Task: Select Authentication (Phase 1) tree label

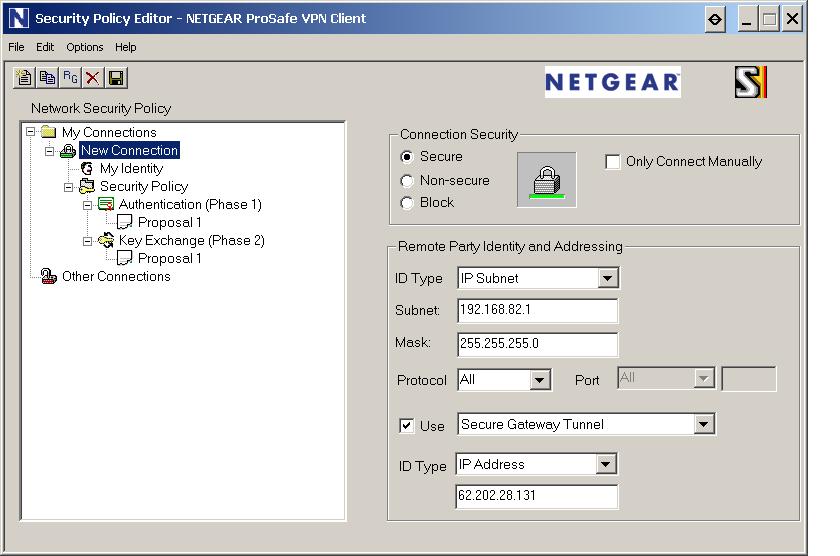Action: tap(190, 204)
